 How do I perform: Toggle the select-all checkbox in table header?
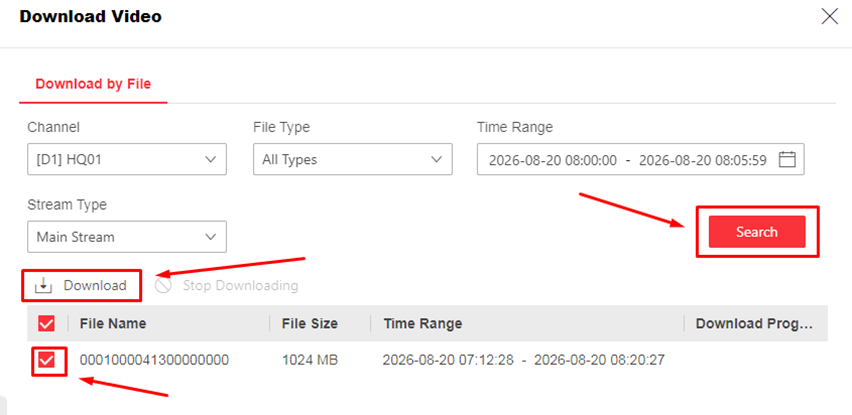[47, 324]
